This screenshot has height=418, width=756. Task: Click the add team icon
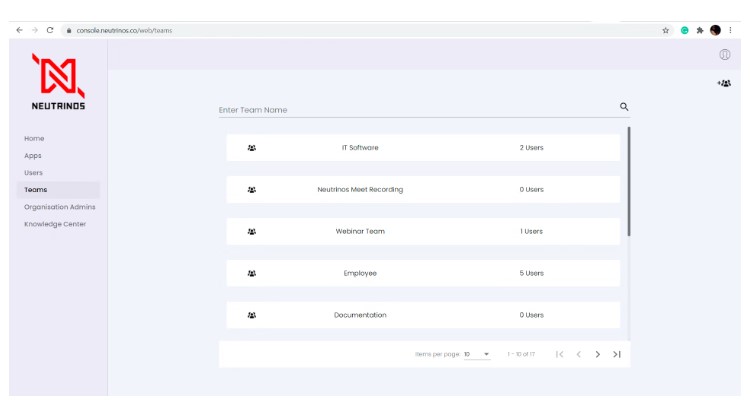(x=724, y=83)
